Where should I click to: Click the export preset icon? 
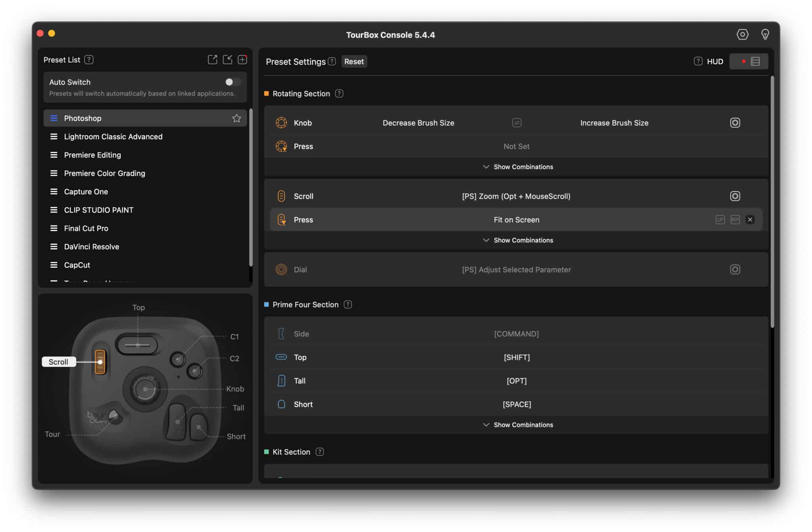click(x=213, y=60)
